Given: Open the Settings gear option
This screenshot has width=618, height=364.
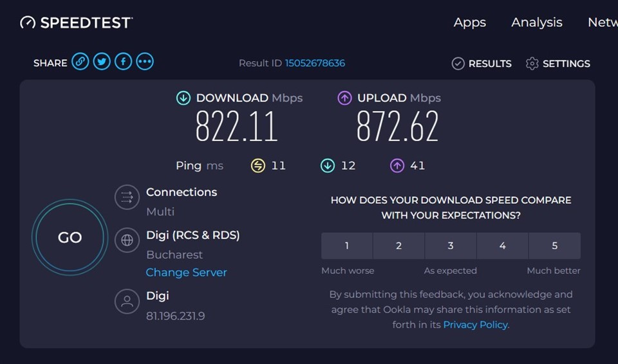Looking at the screenshot, I should click(x=557, y=64).
